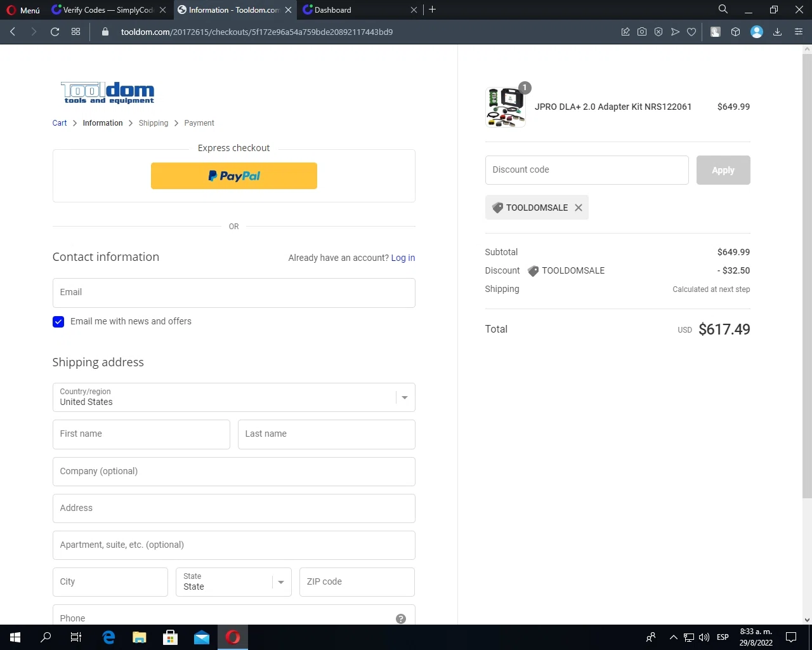812x650 pixels.
Task: Click the City field
Action: 110,582
